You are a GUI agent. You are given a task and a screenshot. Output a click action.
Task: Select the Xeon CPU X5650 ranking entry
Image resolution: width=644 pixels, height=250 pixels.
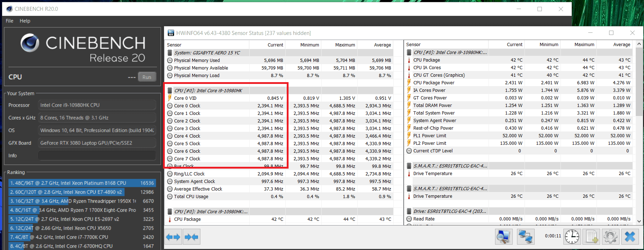pos(82,228)
